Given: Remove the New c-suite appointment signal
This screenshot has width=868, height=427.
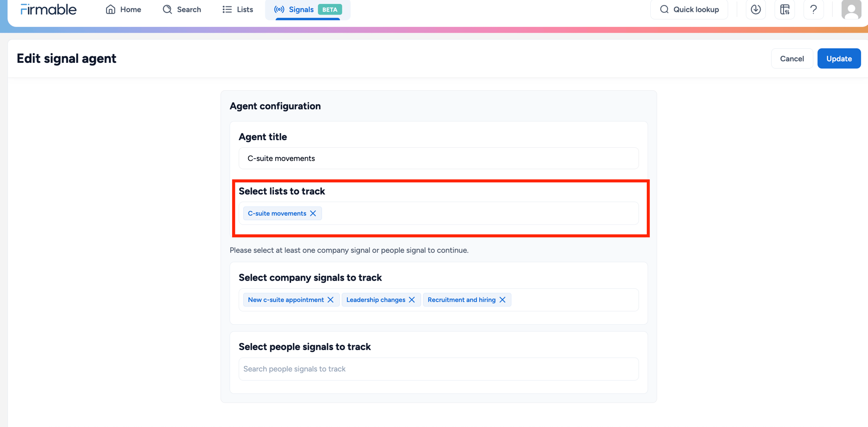Looking at the screenshot, I should coord(330,300).
